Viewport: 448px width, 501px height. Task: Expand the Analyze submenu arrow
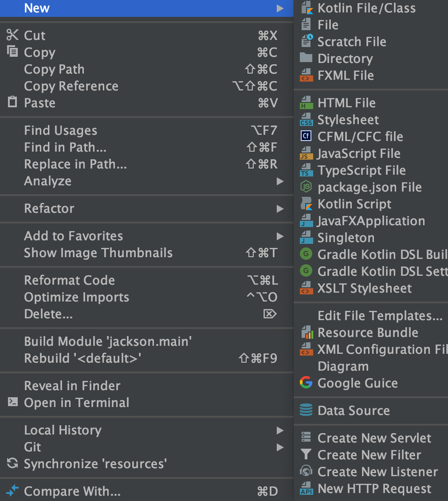click(280, 181)
